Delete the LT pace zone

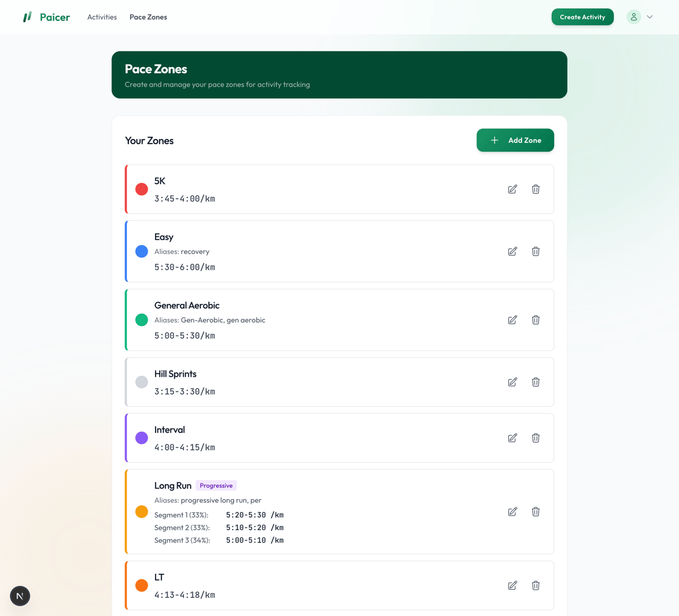coord(535,585)
